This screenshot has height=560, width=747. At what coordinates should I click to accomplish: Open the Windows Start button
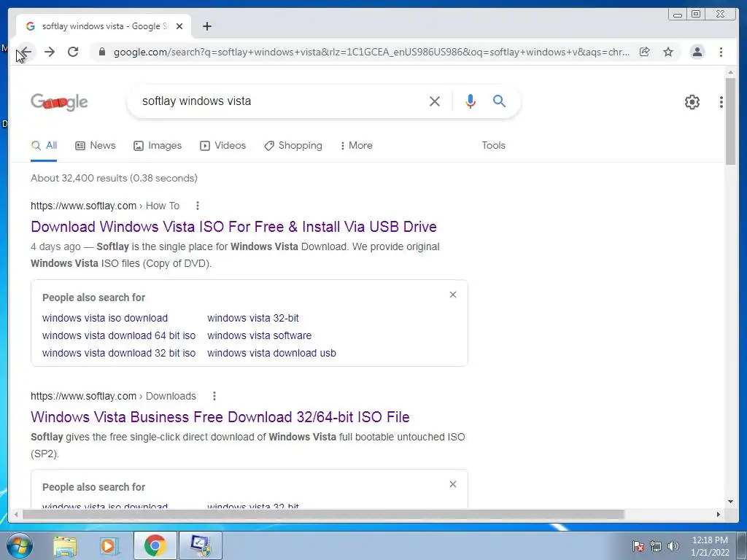click(x=19, y=545)
